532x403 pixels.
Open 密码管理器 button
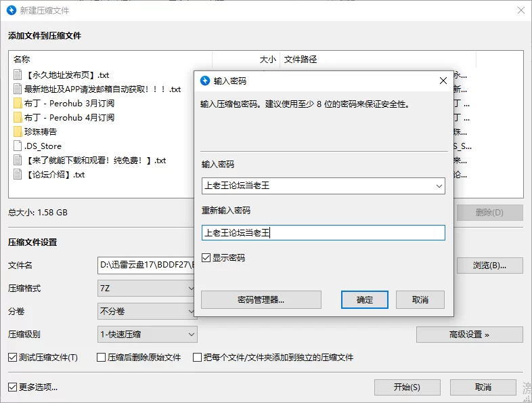tap(261, 299)
